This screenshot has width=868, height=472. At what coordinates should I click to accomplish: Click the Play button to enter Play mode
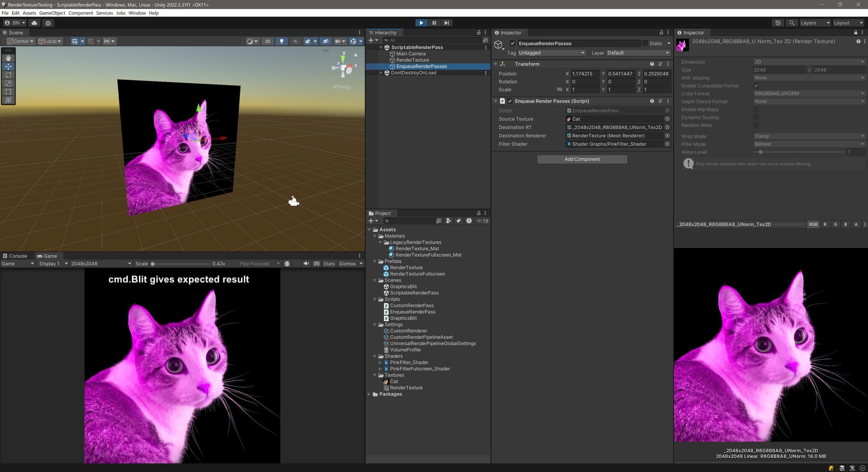click(421, 23)
